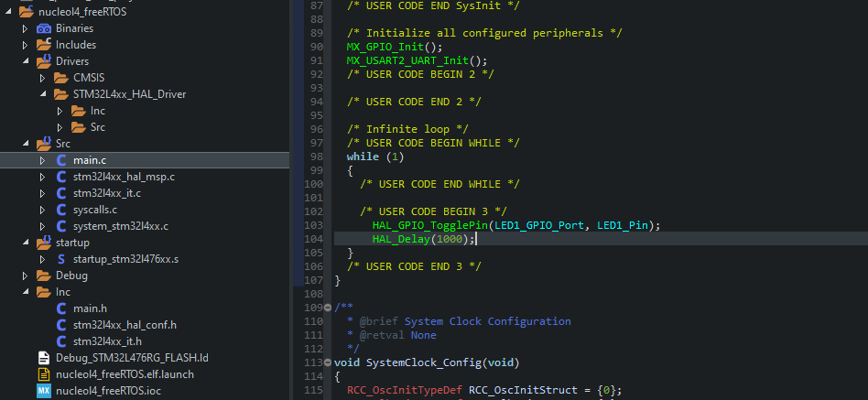Select main.h in the Inc folder
The image size is (868, 400).
(90, 308)
